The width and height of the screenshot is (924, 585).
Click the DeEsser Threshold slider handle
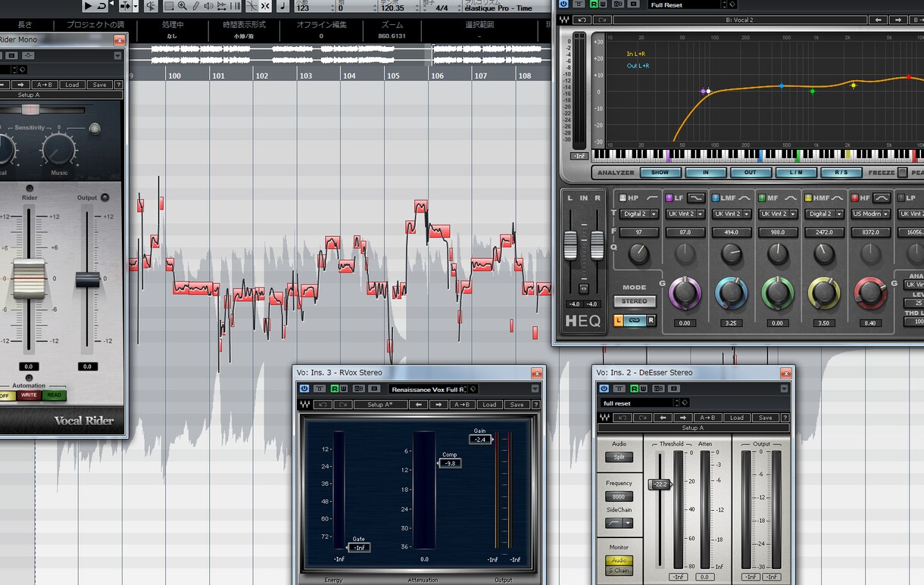pos(659,484)
